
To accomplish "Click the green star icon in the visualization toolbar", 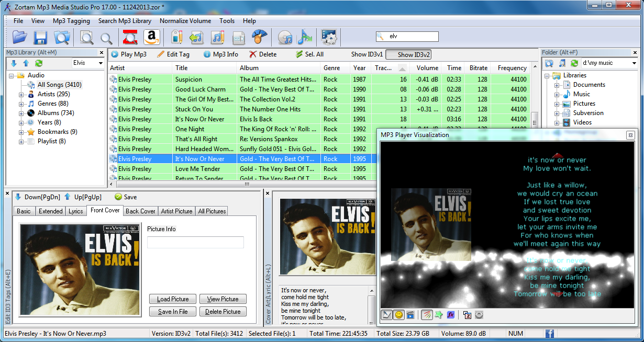I will click(x=439, y=315).
